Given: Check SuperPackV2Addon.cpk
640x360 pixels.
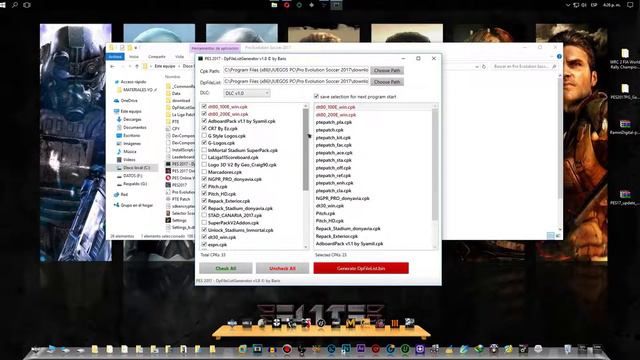Looking at the screenshot, I should point(204,223).
